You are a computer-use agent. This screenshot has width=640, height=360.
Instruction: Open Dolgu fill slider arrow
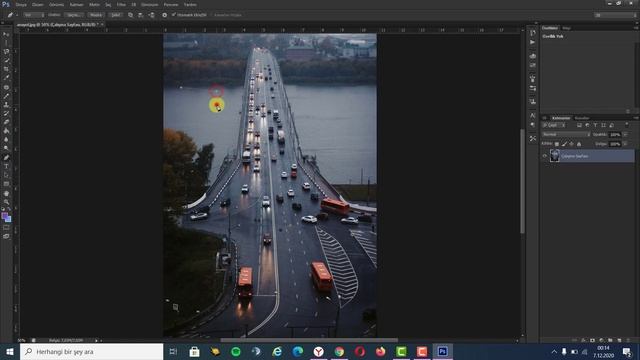click(625, 144)
